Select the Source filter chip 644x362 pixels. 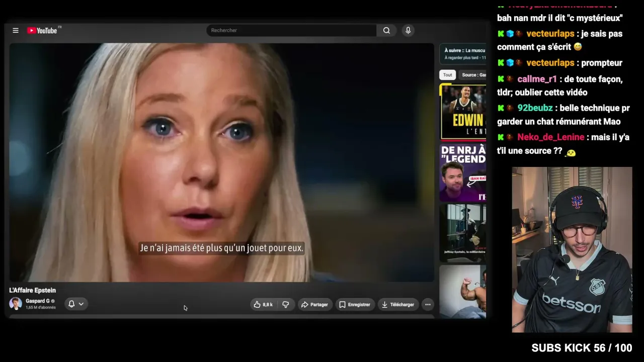(x=473, y=75)
